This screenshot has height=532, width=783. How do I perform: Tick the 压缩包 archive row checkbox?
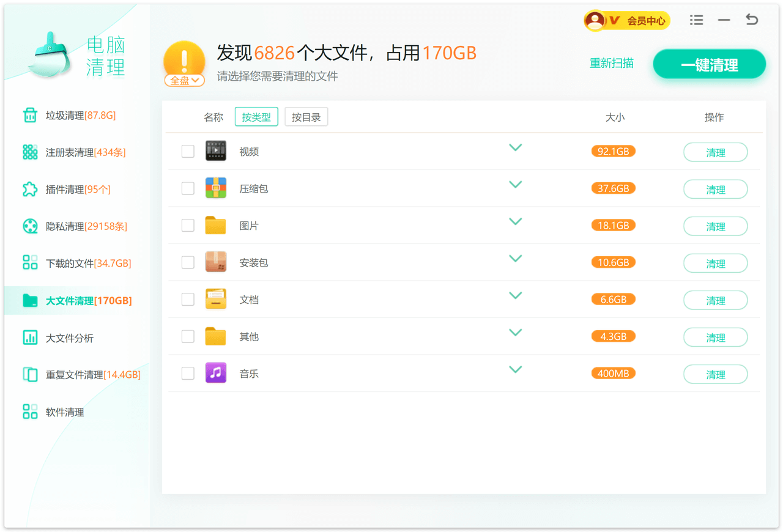coord(188,188)
